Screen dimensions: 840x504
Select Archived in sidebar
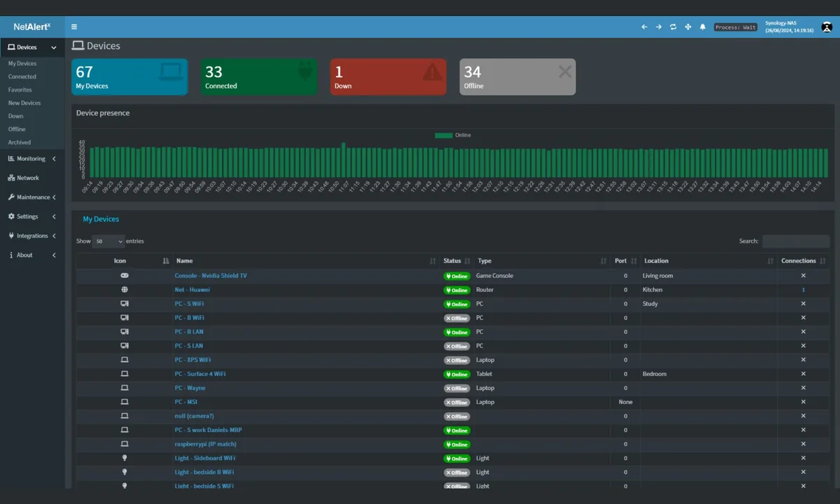point(20,142)
